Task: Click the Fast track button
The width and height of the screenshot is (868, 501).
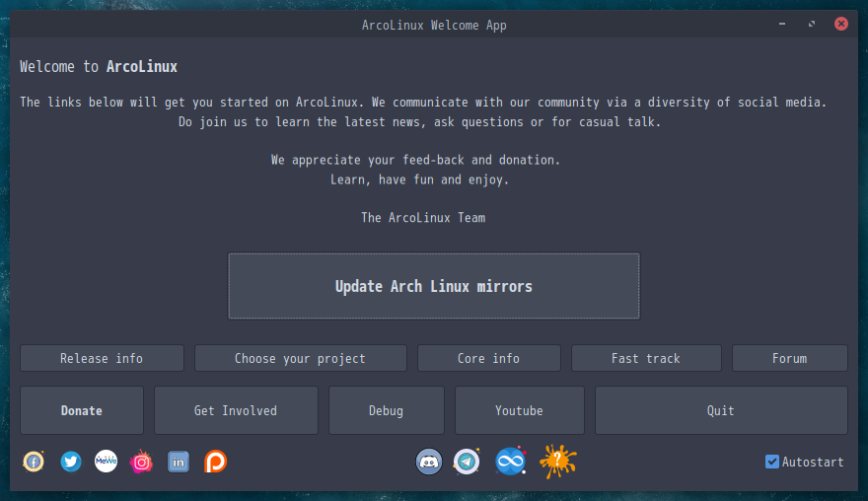Action: coord(646,358)
